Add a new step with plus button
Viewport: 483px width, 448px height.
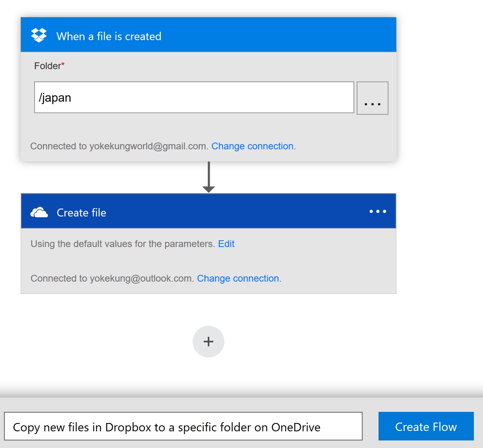click(x=209, y=342)
